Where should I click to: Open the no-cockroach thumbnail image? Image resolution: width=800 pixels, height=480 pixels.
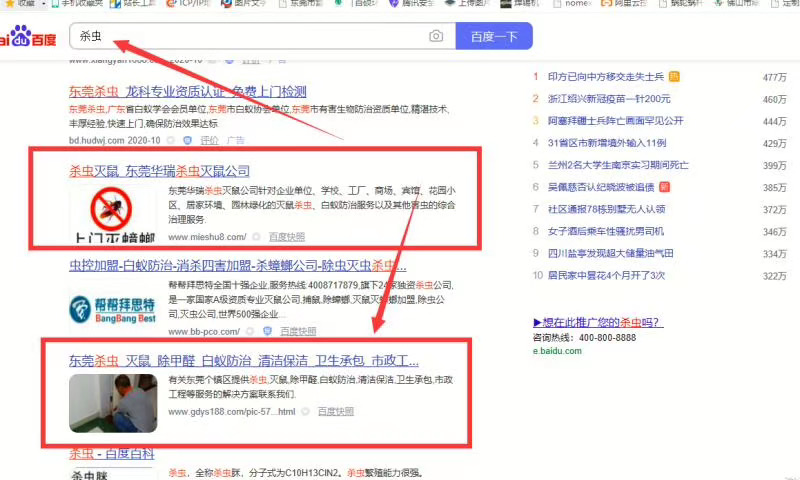click(x=113, y=212)
